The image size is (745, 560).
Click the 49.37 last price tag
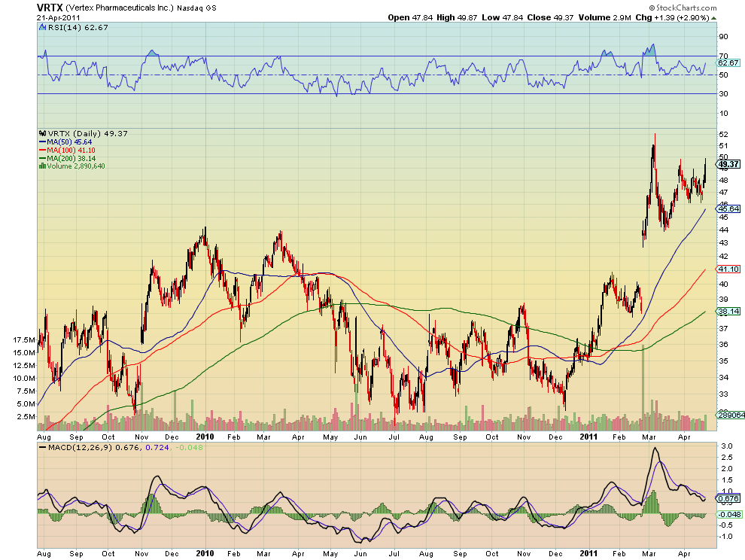(x=729, y=164)
